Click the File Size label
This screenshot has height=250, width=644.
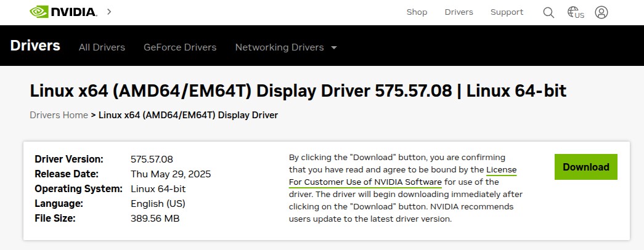point(55,219)
